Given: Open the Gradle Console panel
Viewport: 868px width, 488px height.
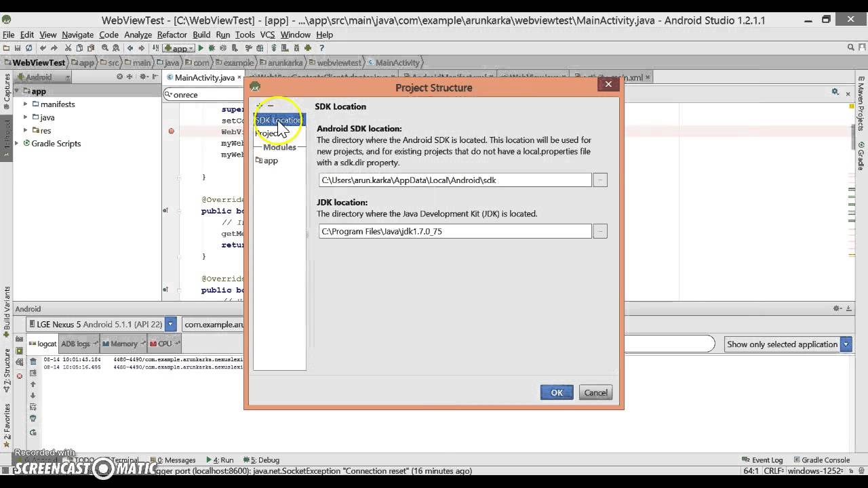Looking at the screenshot, I should coord(821,460).
